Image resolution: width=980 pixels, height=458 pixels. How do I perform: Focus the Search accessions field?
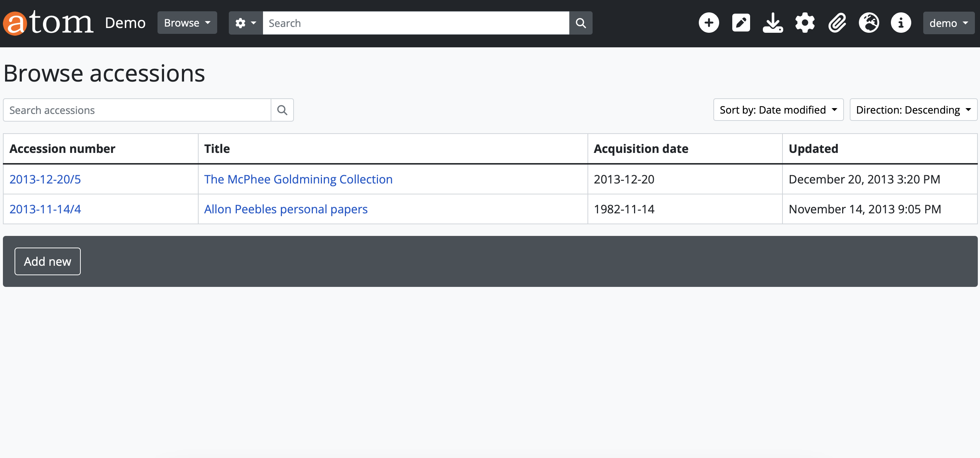pos(137,110)
